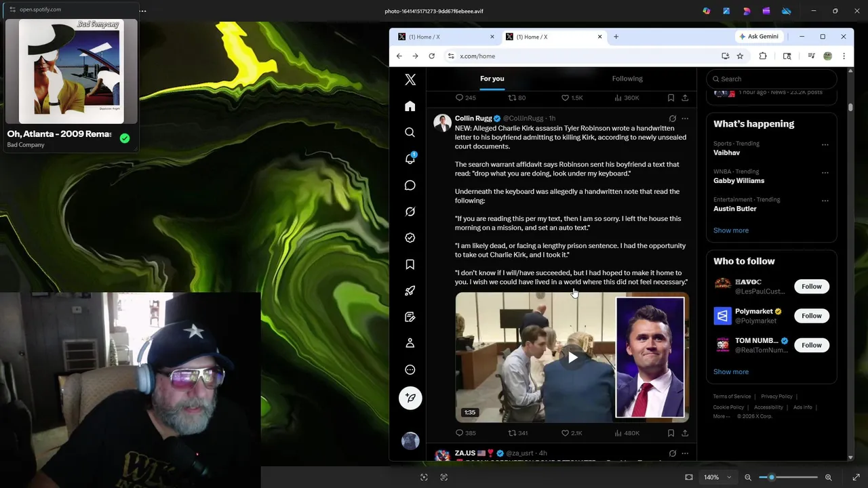Open options for Gabby Williams trend
Screen dimensions: 868x488
pyautogui.click(x=825, y=172)
